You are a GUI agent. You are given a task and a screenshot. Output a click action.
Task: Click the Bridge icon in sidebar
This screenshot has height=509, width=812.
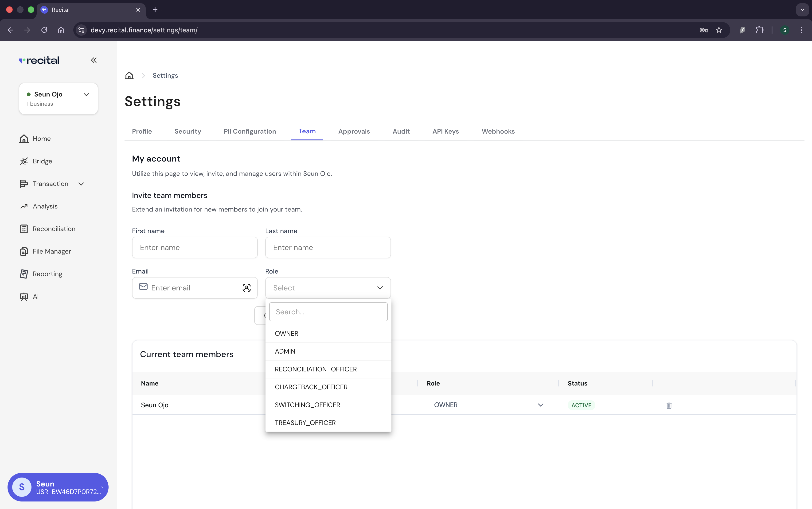pos(23,161)
